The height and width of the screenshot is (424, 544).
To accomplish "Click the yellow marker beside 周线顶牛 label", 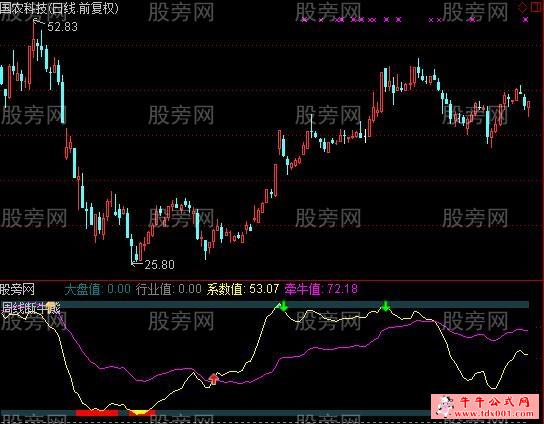I will tap(51, 306).
